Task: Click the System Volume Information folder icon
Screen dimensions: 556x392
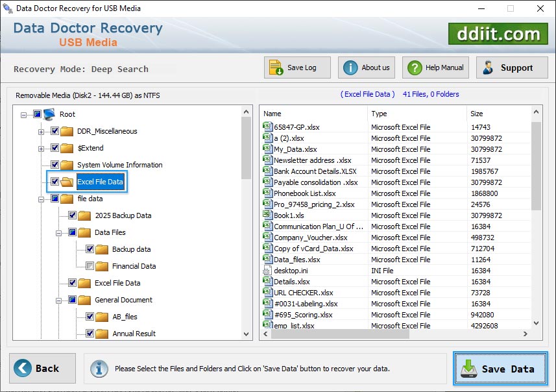Action: coord(67,165)
